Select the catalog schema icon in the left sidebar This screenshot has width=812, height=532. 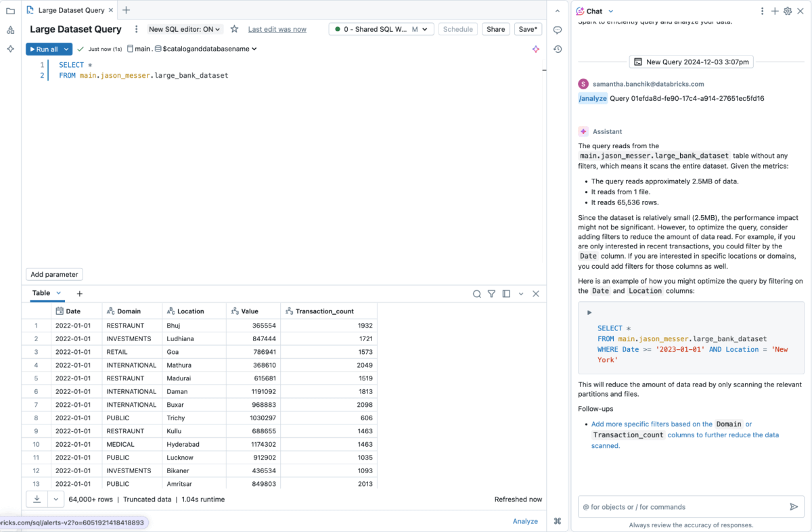[9, 30]
